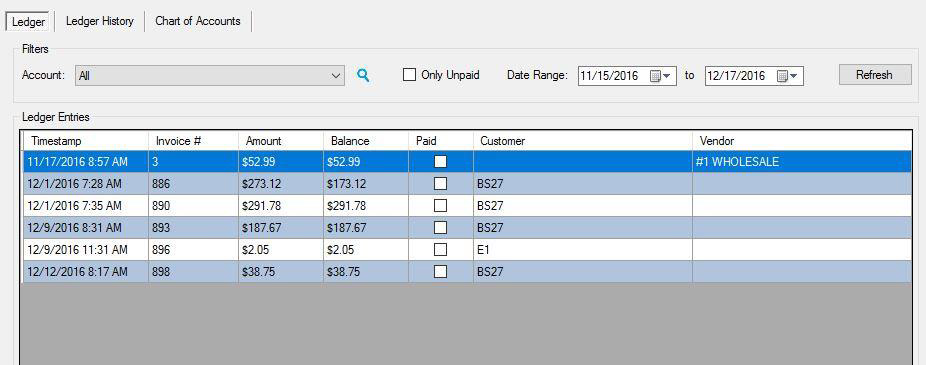Click the $38.75 balance cell
This screenshot has width=926, height=365.
366,272
